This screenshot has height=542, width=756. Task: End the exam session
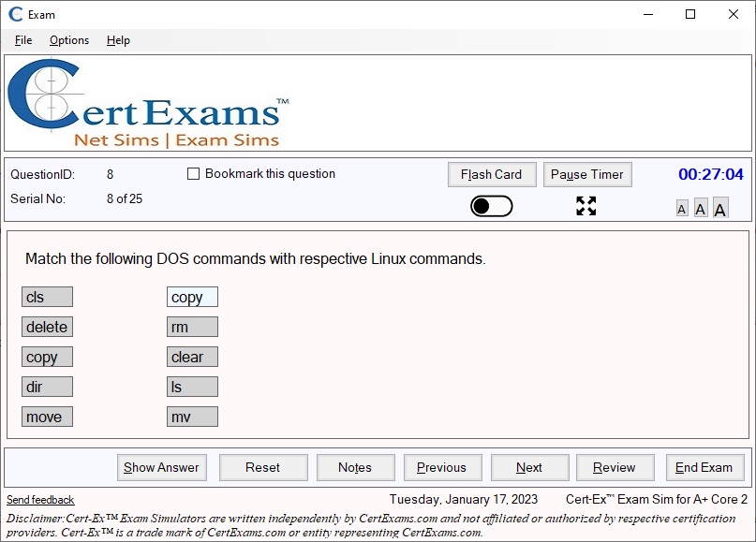tap(704, 467)
